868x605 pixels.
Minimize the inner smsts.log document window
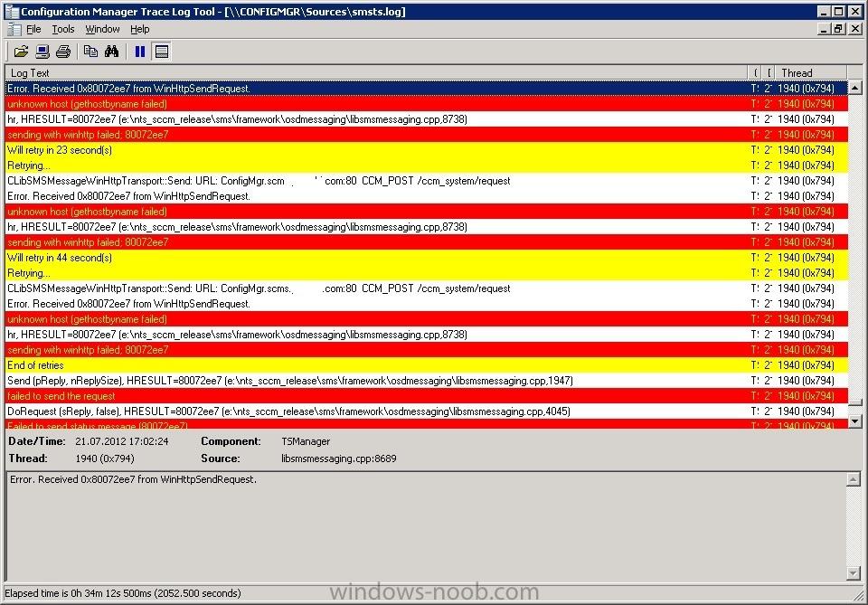click(825, 29)
